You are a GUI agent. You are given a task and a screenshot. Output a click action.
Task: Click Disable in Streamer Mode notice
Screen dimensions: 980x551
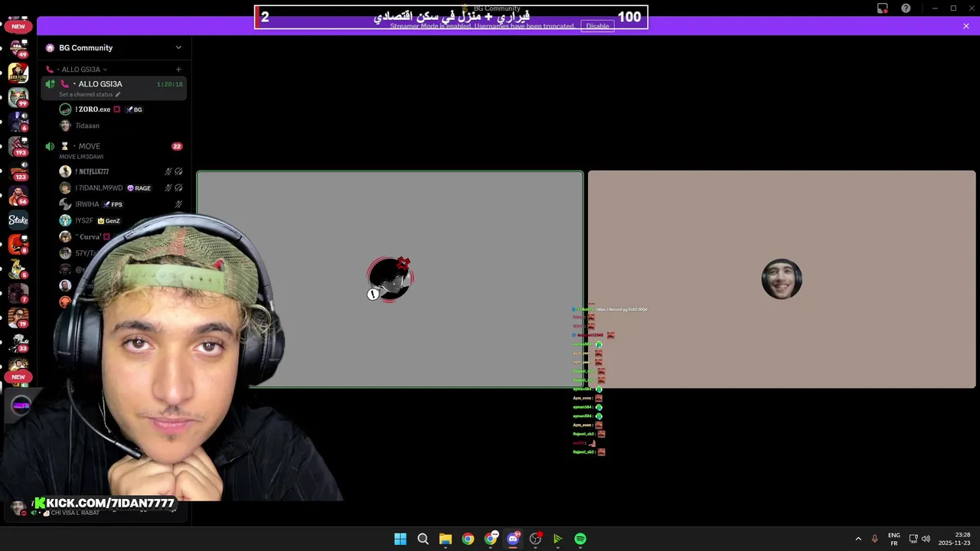pyautogui.click(x=597, y=26)
